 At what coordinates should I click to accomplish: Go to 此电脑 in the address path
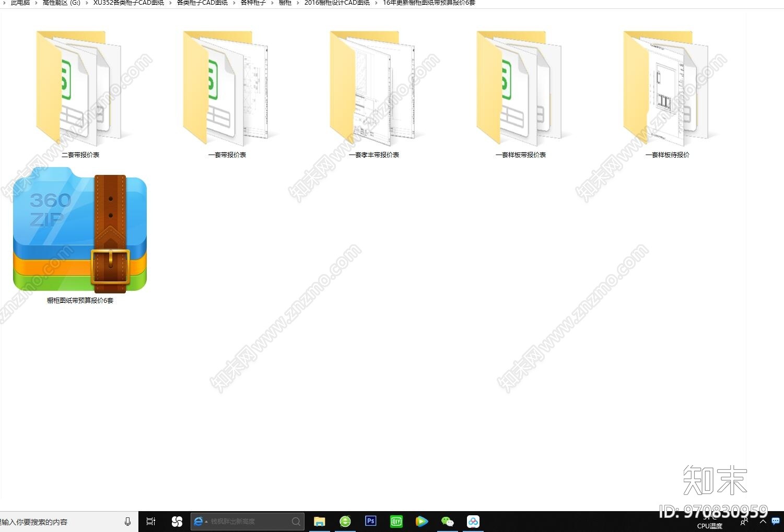pos(20,3)
